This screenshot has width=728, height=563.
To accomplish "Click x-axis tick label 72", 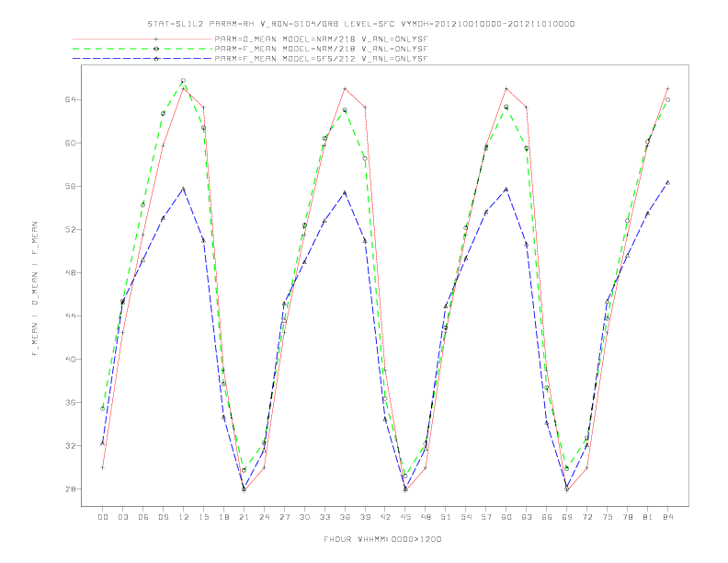I will (587, 517).
